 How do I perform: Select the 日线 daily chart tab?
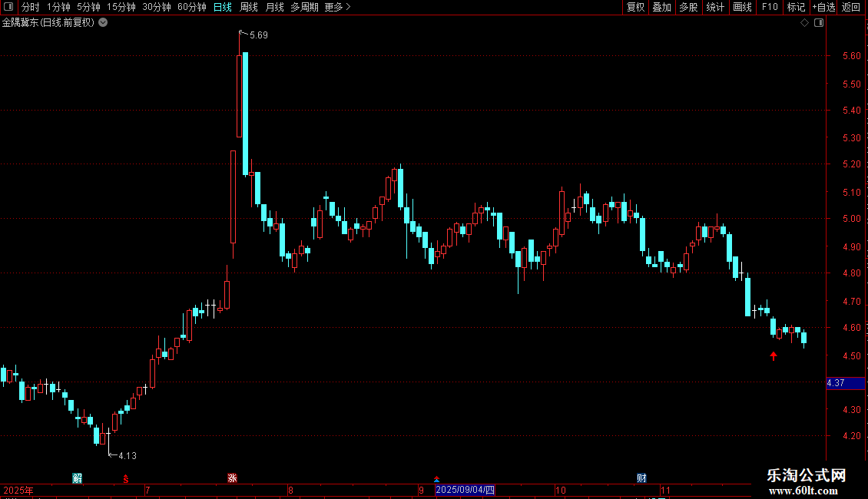tap(223, 7)
